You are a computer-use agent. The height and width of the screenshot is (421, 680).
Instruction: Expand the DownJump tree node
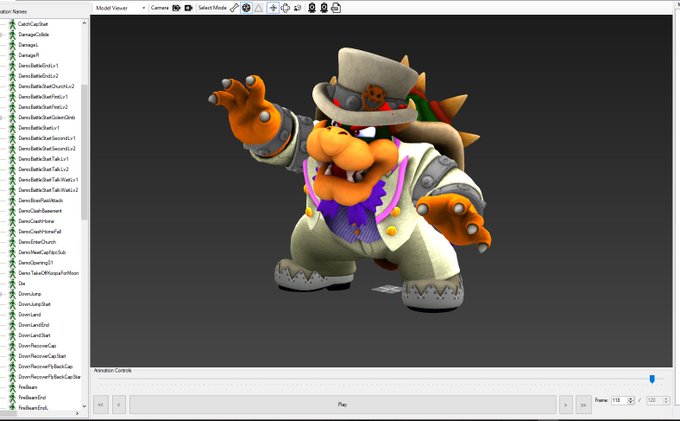1,294
